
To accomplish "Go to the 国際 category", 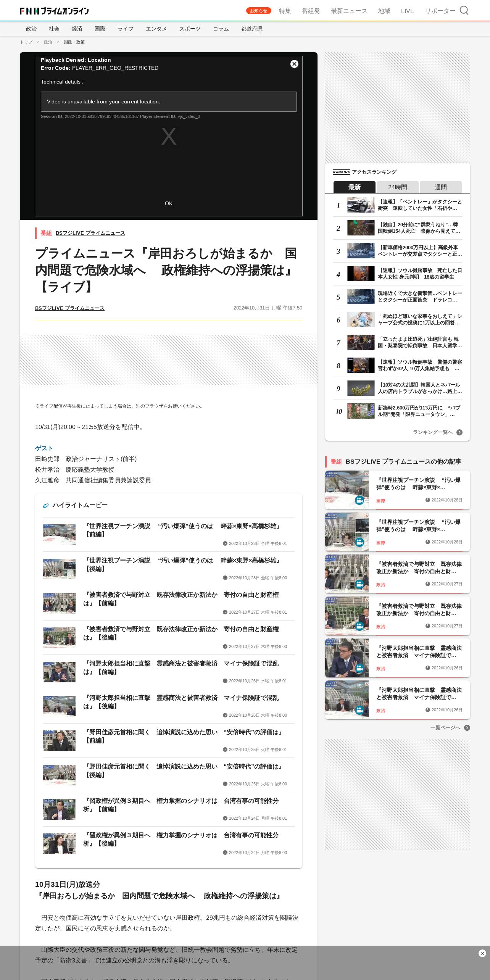I will coord(100,29).
